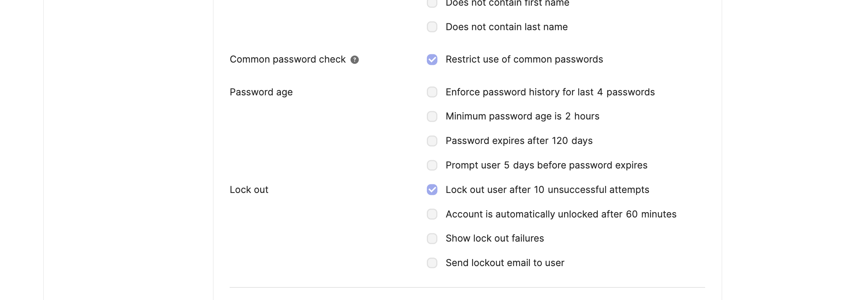Select the prompt user days value '5'
868x300 pixels.
(507, 165)
